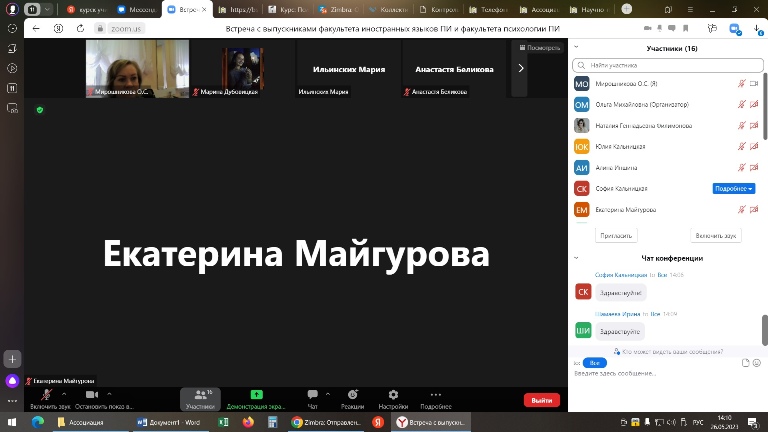The width and height of the screenshot is (768, 432).
Task: Collapse the Чат конференции section chevron
Action: [x=576, y=258]
